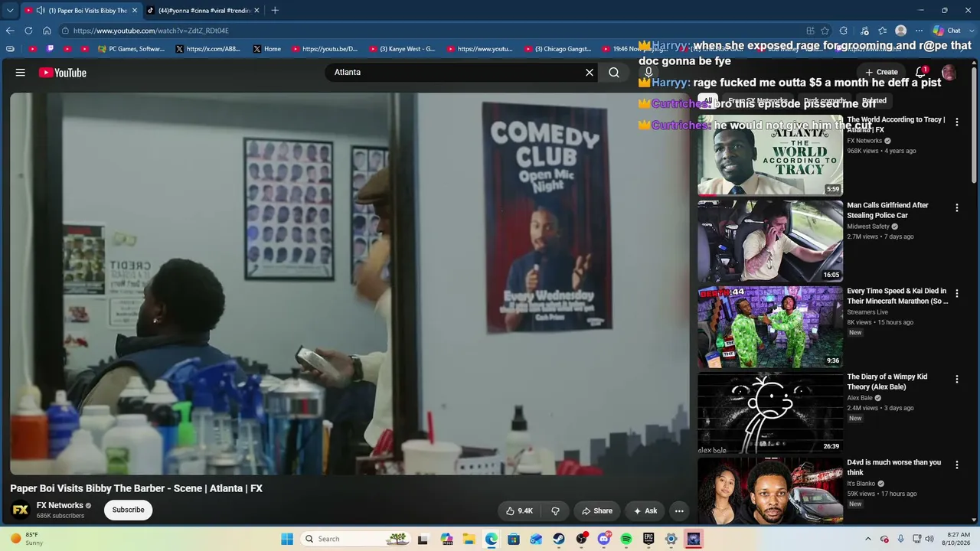Open Settings gear from the taskbar
This screenshot has height=551, width=980.
click(x=671, y=539)
